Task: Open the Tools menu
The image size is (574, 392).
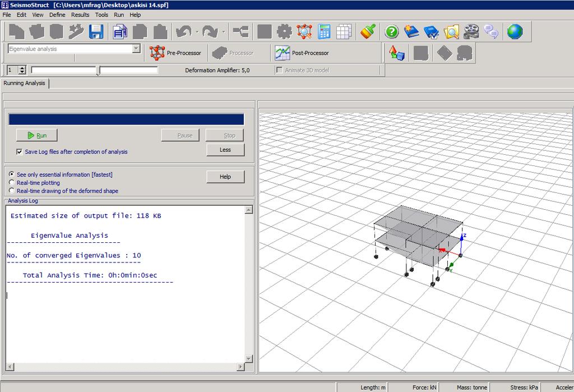Action: tap(101, 15)
